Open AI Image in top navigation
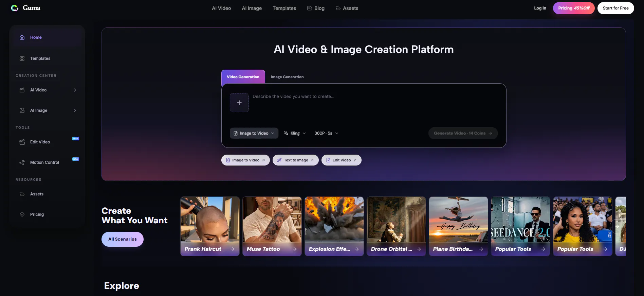The width and height of the screenshot is (644, 296). point(252,8)
